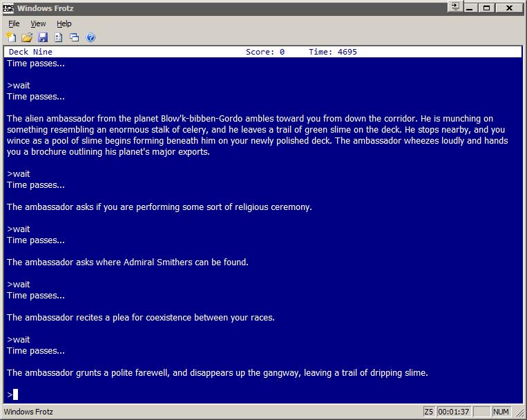Click the Open saved game folder icon
The width and height of the screenshot is (527, 420).
coord(27,37)
